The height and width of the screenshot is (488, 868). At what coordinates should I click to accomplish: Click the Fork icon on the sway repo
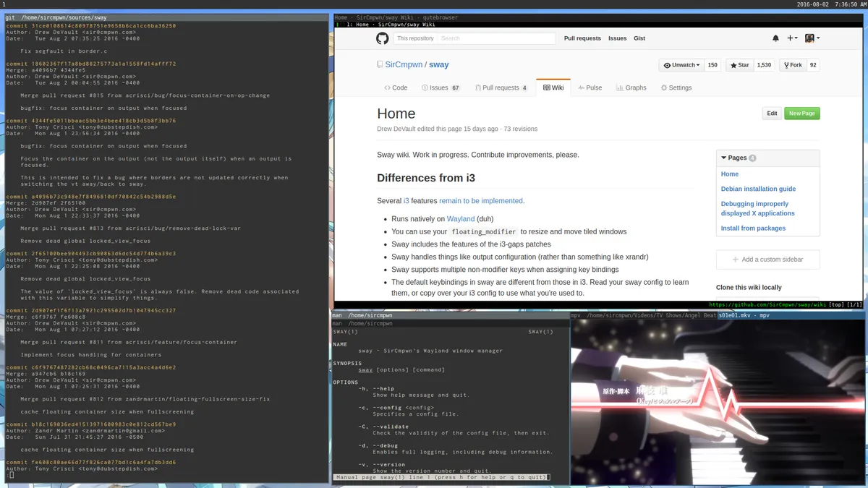(786, 64)
